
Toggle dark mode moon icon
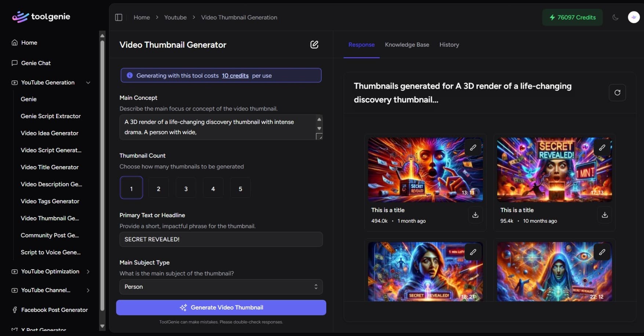pyautogui.click(x=616, y=17)
